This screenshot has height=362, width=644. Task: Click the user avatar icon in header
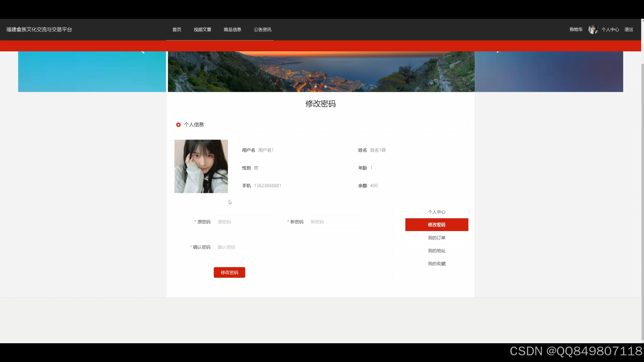(593, 29)
